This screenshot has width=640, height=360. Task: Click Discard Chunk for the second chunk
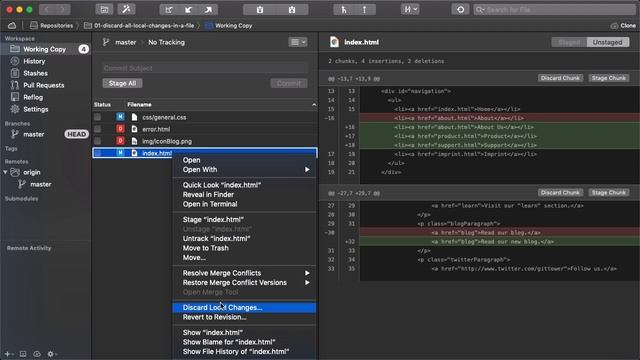pos(560,193)
